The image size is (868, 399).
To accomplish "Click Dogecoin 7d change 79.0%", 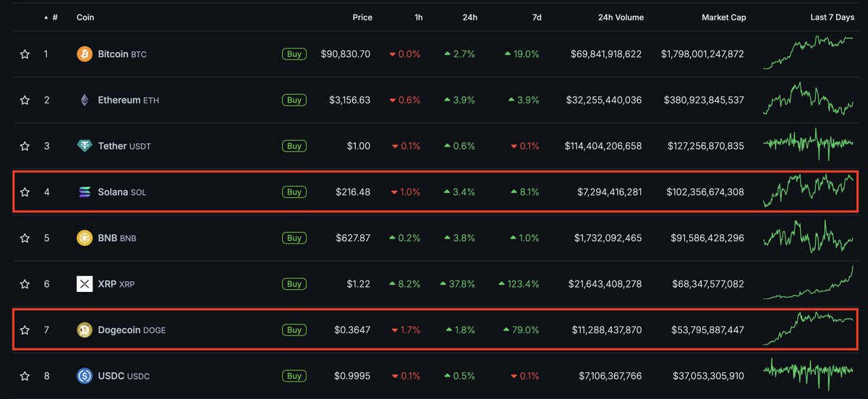I will (522, 330).
